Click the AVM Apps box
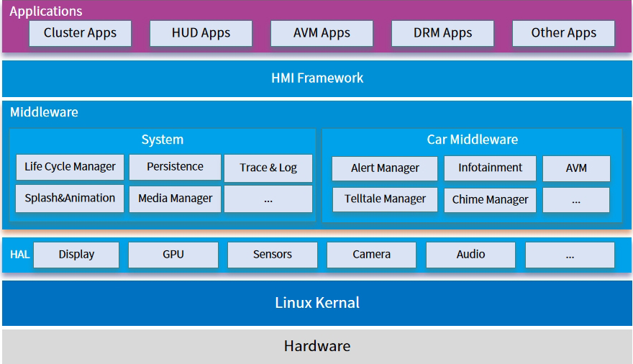Image resolution: width=633 pixels, height=364 pixels. pyautogui.click(x=322, y=33)
